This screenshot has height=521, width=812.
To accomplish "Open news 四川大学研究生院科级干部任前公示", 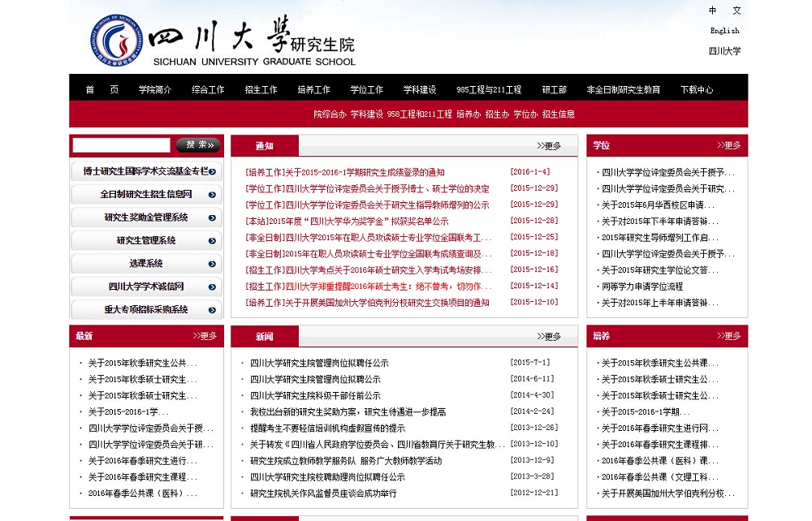I will 315,396.
